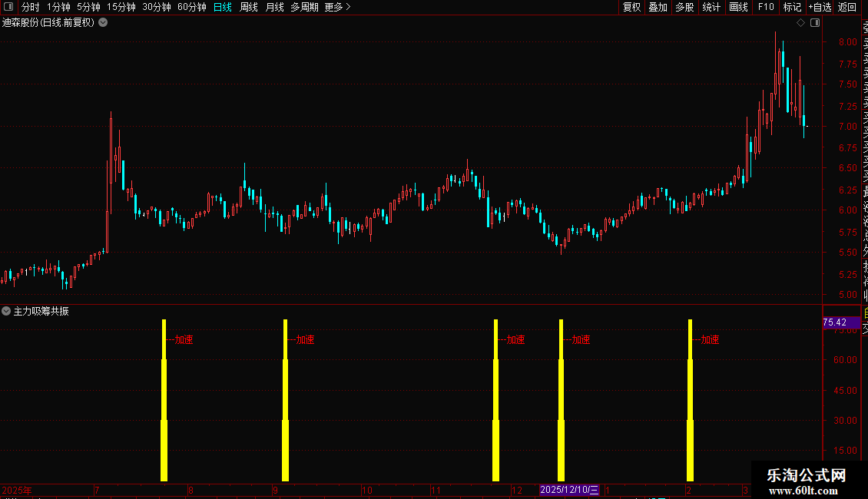This screenshot has height=499, width=868.
Task: Open dropdown next to 迪森股份 title
Action: [103, 23]
